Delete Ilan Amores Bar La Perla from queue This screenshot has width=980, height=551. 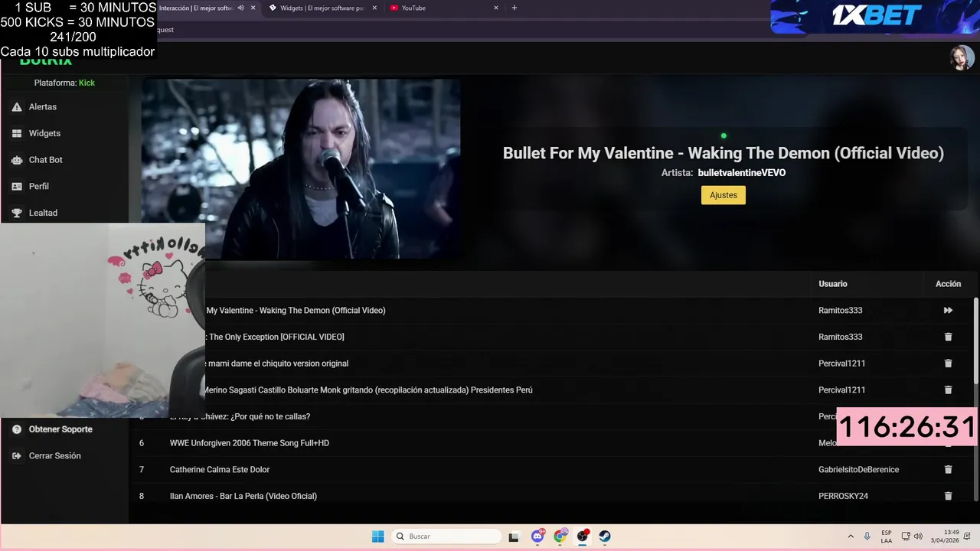point(948,496)
